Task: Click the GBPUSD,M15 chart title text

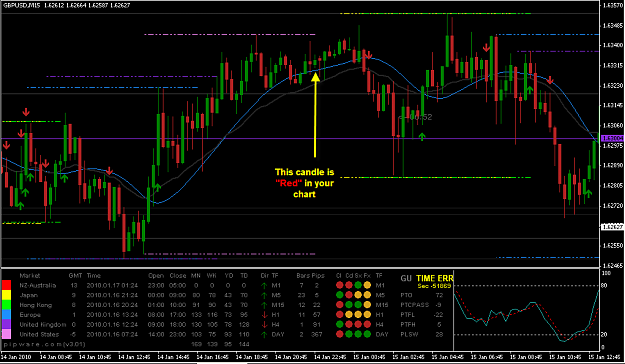Action: coord(22,6)
